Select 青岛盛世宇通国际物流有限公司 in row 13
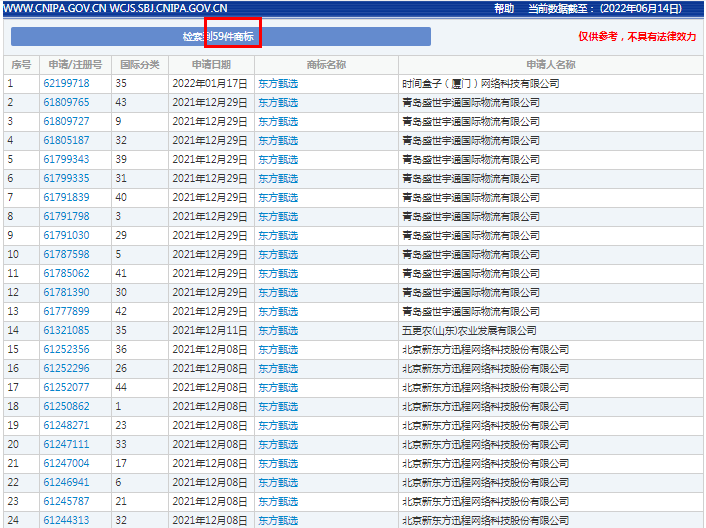The image size is (706, 528). 471,311
